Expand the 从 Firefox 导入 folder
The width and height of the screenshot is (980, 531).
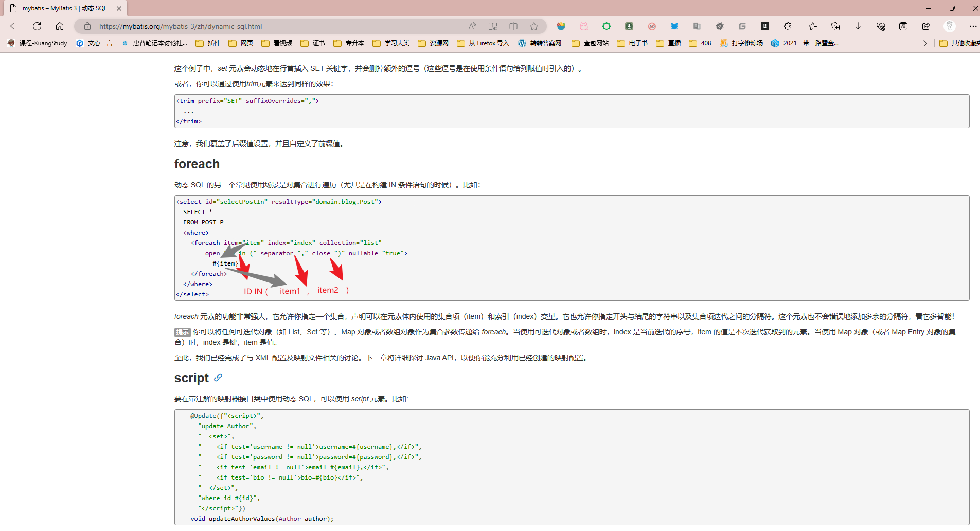pos(483,43)
